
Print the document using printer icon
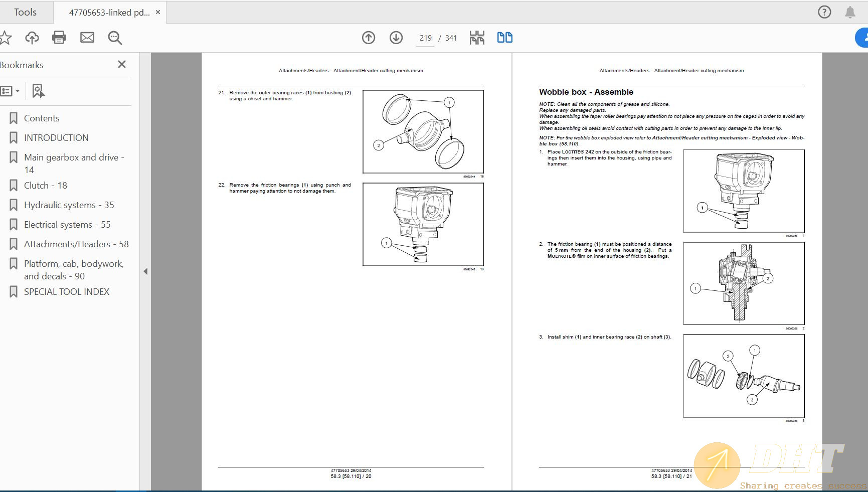[x=59, y=38]
